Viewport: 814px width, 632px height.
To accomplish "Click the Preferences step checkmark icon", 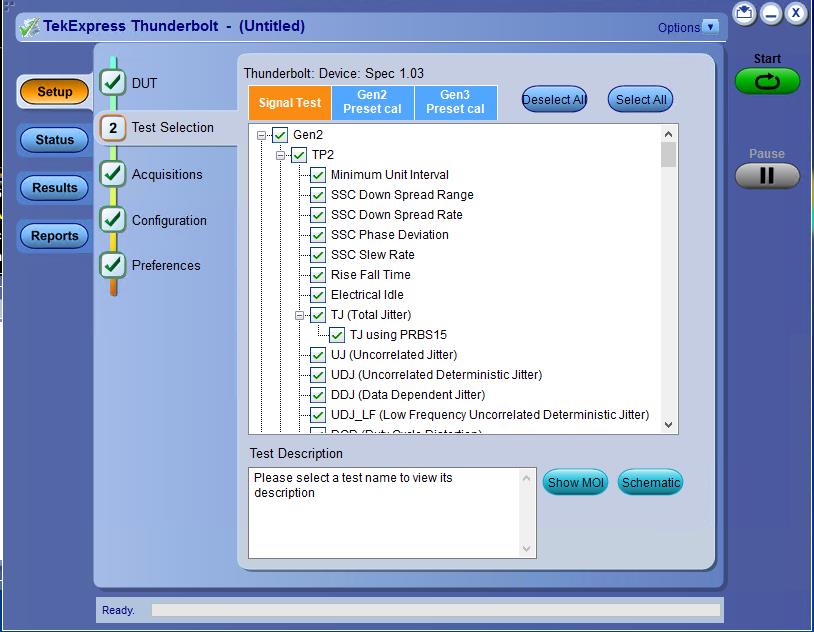I will point(113,265).
